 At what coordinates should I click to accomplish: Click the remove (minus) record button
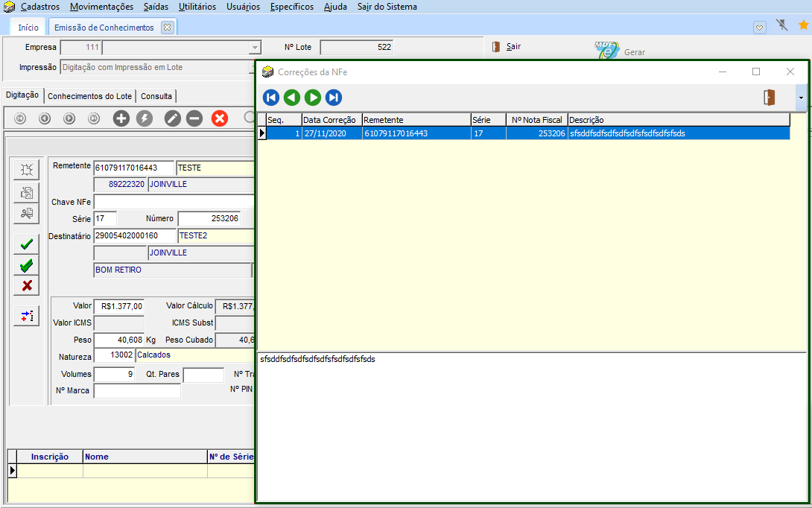[194, 118]
